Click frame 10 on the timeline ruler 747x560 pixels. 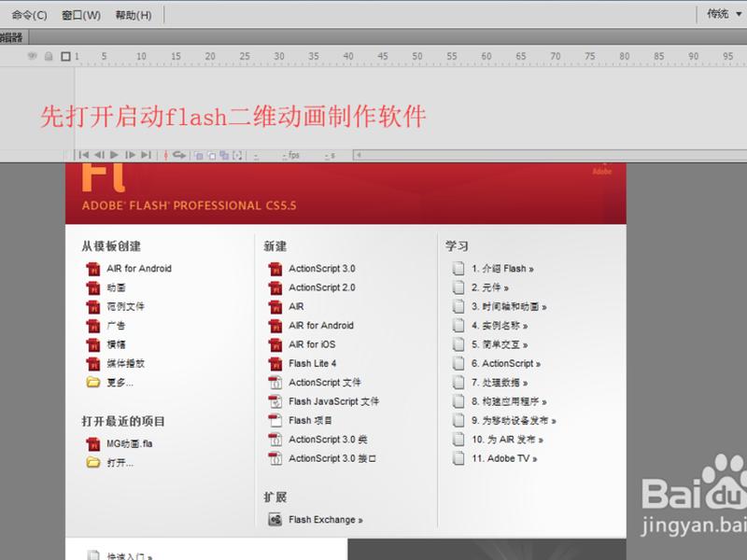141,56
